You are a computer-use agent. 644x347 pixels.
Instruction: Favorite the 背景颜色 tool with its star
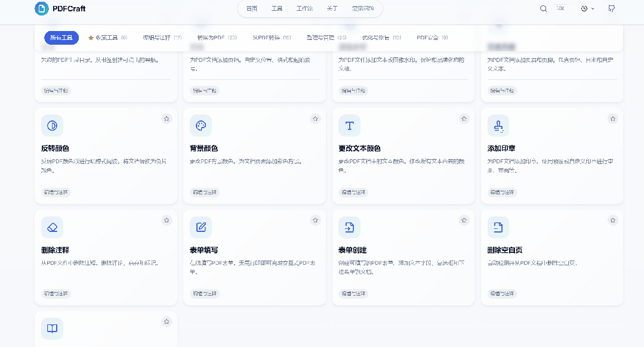[315, 119]
